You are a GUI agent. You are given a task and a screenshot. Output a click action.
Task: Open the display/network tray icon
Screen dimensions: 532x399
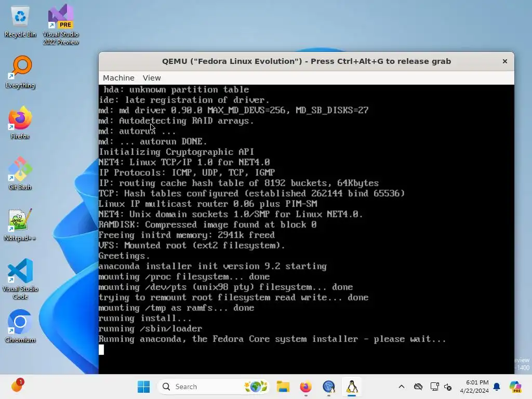point(434,387)
